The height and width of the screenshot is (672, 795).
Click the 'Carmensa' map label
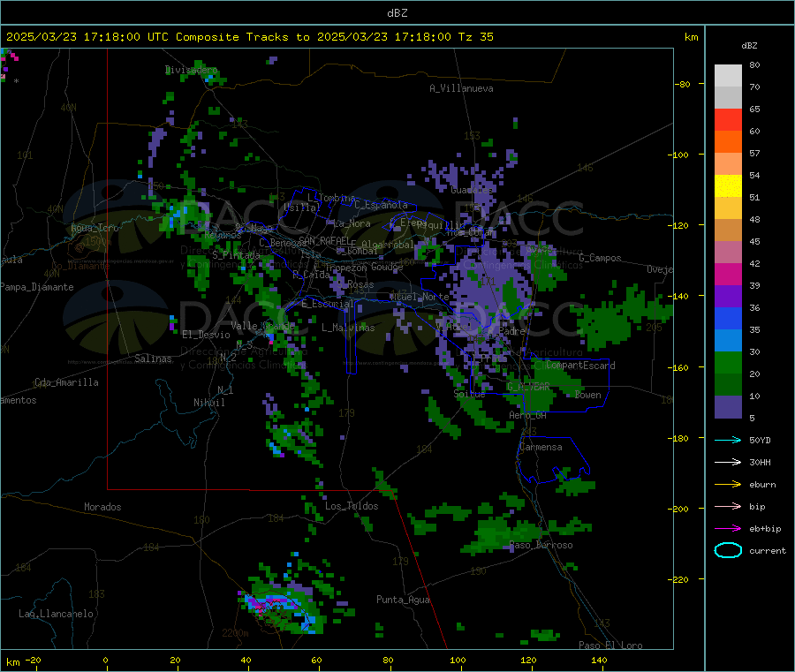pos(541,447)
